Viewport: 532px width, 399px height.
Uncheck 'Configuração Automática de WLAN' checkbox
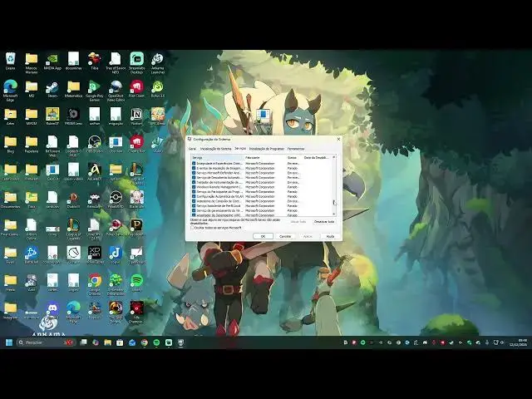point(194,196)
